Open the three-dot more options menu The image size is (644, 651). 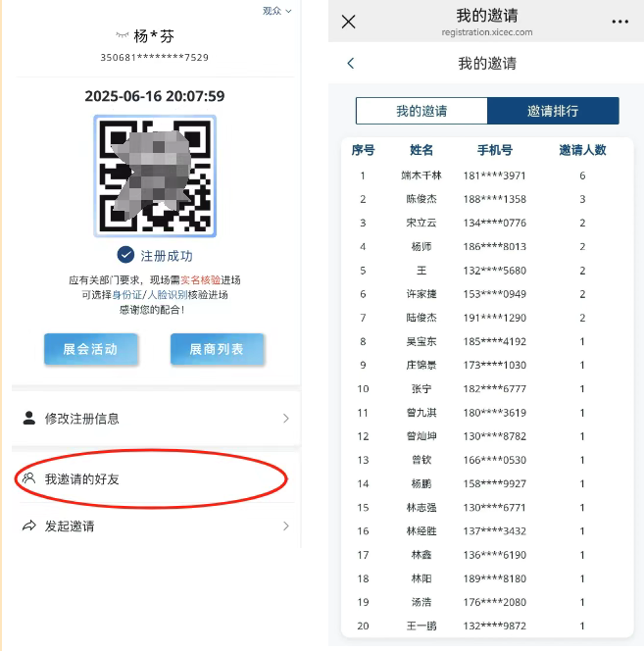click(x=619, y=22)
